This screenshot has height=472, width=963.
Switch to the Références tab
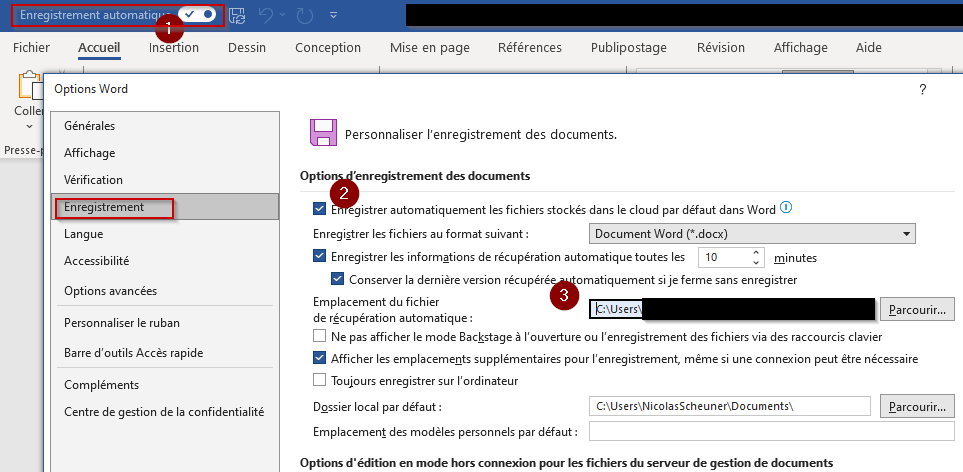pyautogui.click(x=530, y=47)
